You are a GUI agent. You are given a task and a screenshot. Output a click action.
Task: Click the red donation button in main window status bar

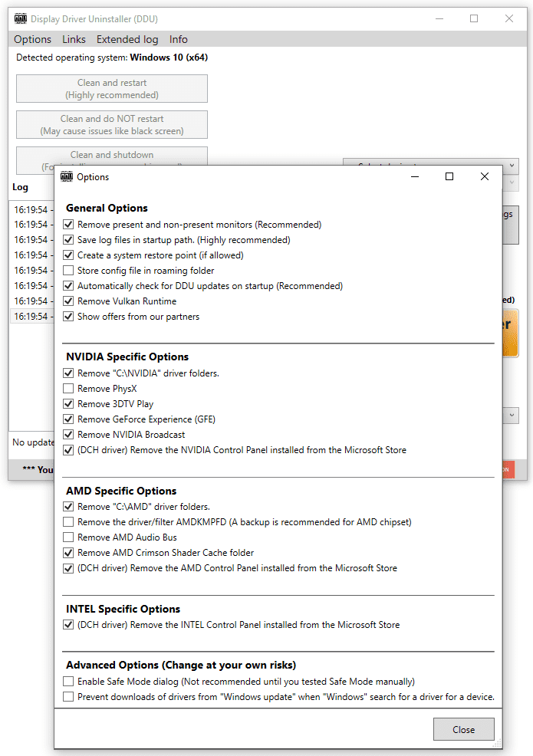pyautogui.click(x=508, y=469)
